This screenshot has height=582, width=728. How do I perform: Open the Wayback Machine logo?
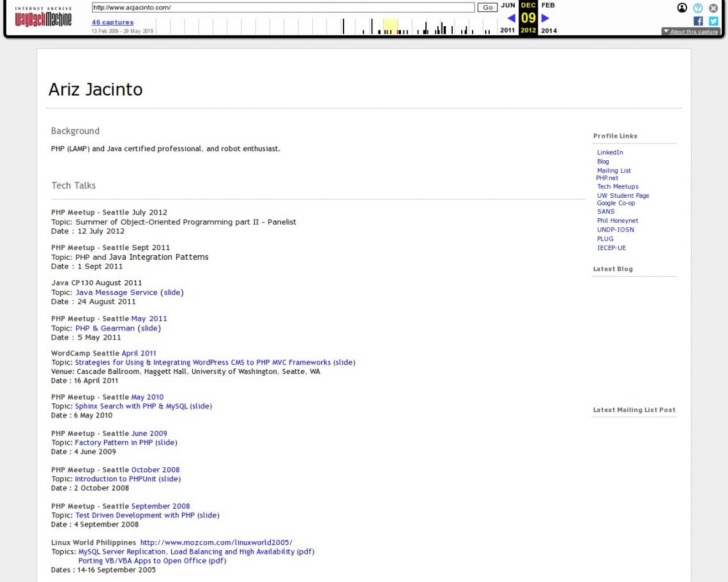point(43,17)
